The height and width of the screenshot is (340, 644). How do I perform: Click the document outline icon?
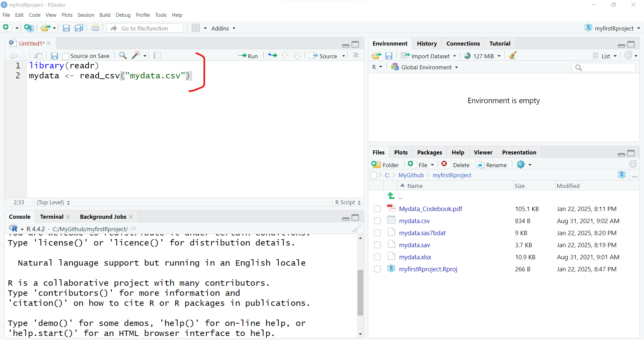pos(356,56)
